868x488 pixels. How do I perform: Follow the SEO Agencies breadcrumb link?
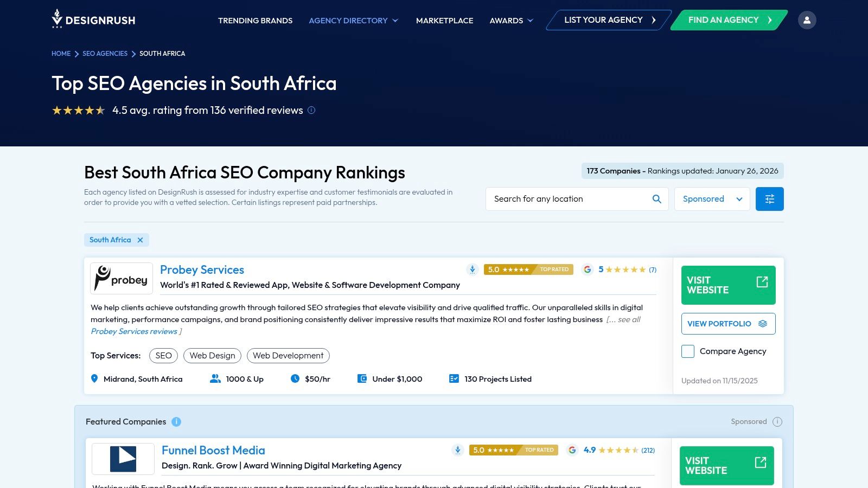coord(105,54)
